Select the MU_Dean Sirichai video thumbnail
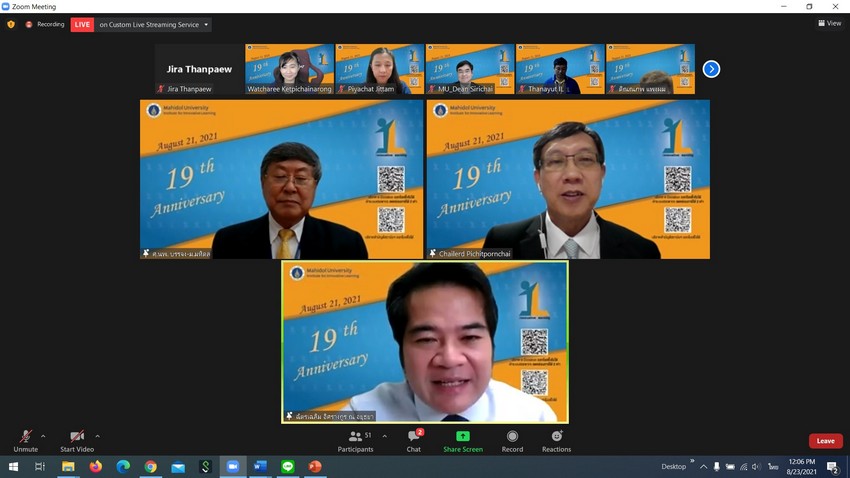The height and width of the screenshot is (478, 850). pyautogui.click(x=470, y=68)
